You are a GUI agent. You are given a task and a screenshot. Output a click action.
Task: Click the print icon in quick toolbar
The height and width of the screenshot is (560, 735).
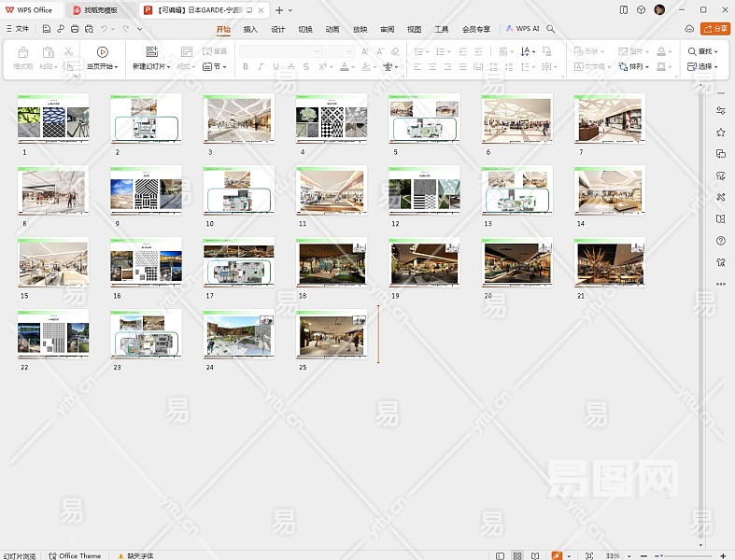tap(75, 29)
